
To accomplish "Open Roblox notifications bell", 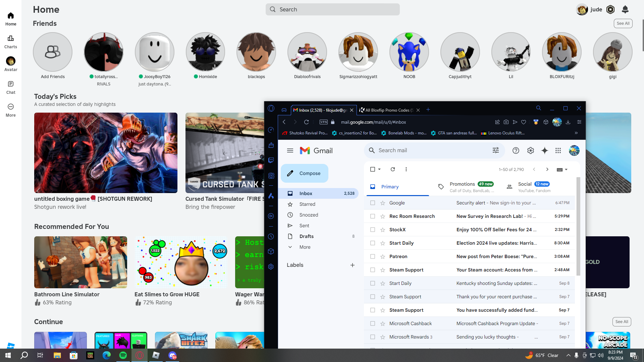I will coord(625,9).
